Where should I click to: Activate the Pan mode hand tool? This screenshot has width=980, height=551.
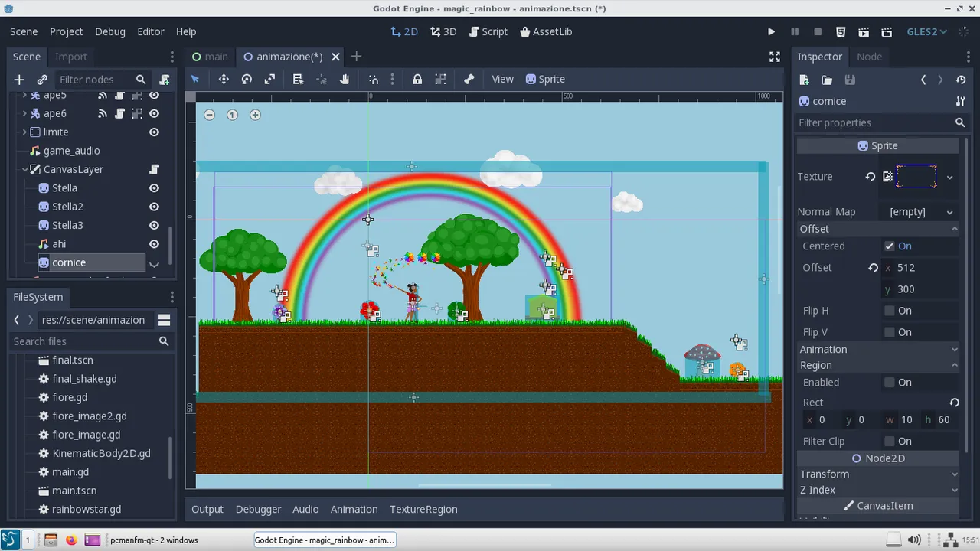click(345, 79)
